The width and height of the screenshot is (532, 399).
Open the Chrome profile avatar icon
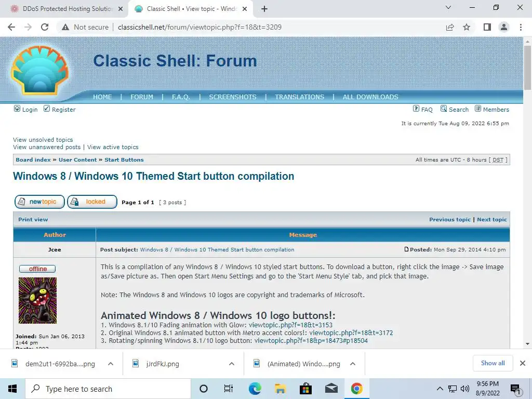pos(504,27)
